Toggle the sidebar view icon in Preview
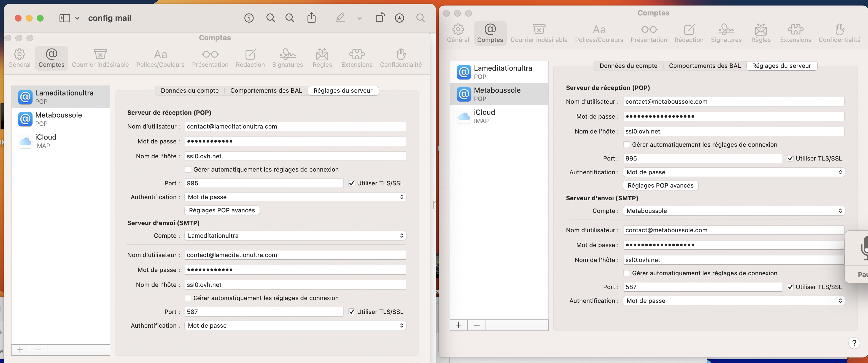The height and width of the screenshot is (363, 868). tap(65, 18)
